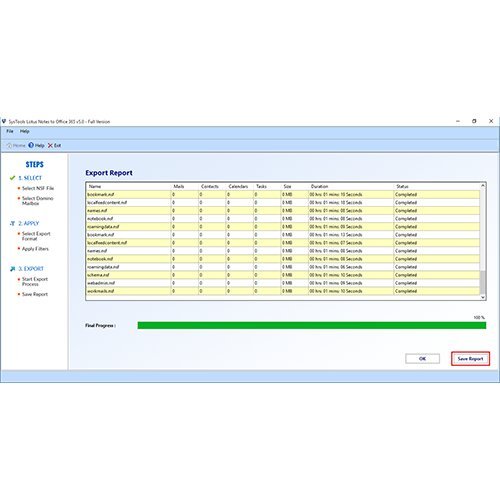Click the Duration column header
The width and height of the screenshot is (500, 500).
pos(351,186)
